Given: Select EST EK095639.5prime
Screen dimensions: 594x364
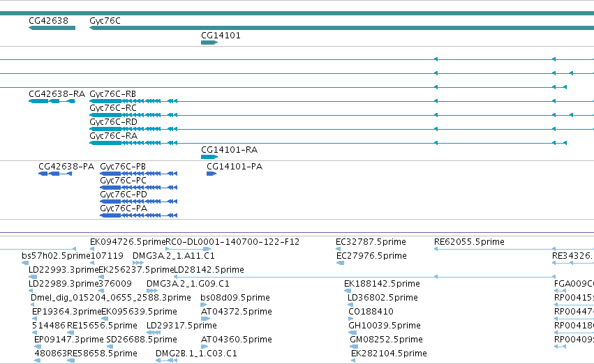Looking at the screenshot, I should (140, 312).
